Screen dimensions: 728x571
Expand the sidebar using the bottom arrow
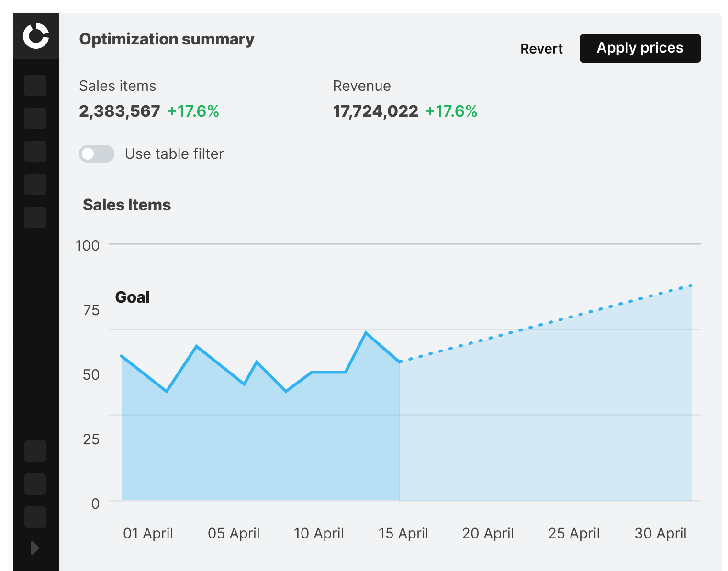34,548
